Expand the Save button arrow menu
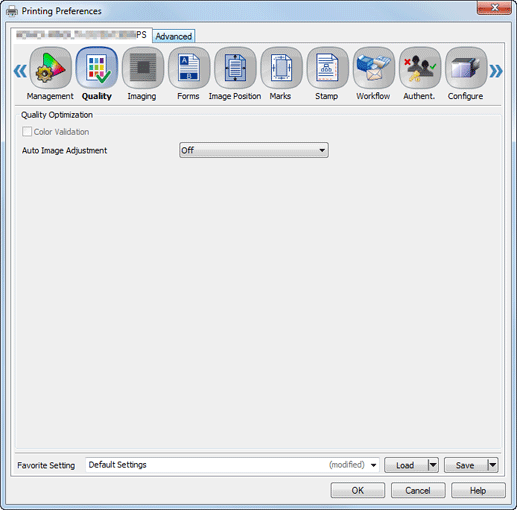Screen dimensions: 517x510 pos(493,465)
